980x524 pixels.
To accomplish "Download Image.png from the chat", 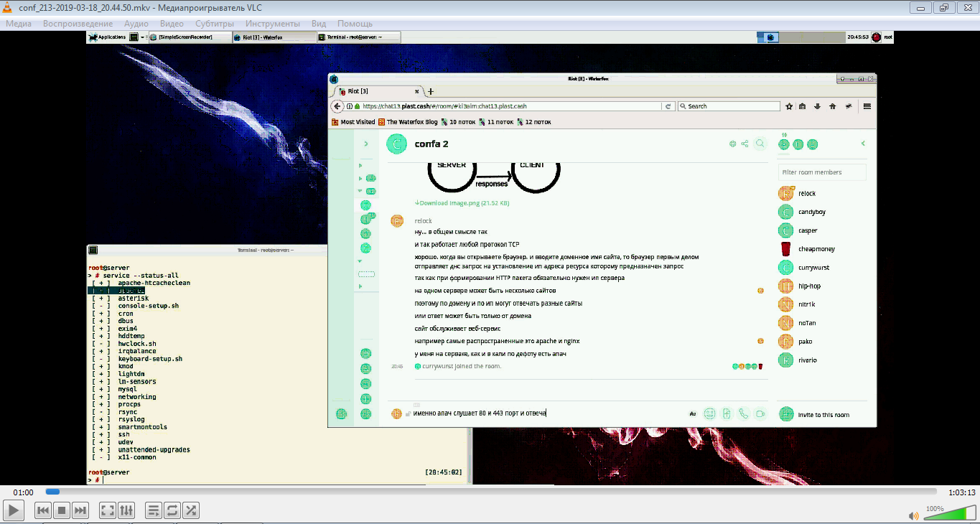I will tap(462, 203).
